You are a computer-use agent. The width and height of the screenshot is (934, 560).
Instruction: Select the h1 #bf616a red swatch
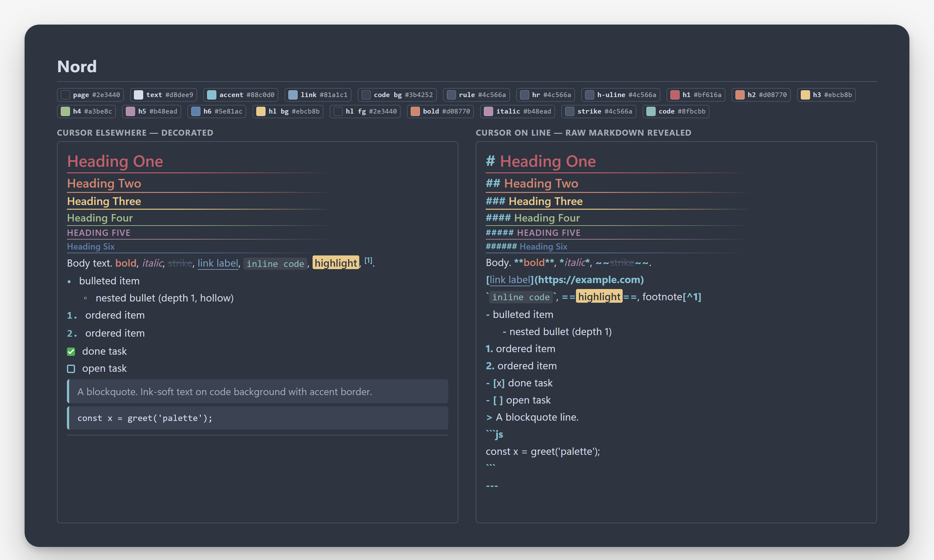696,95
